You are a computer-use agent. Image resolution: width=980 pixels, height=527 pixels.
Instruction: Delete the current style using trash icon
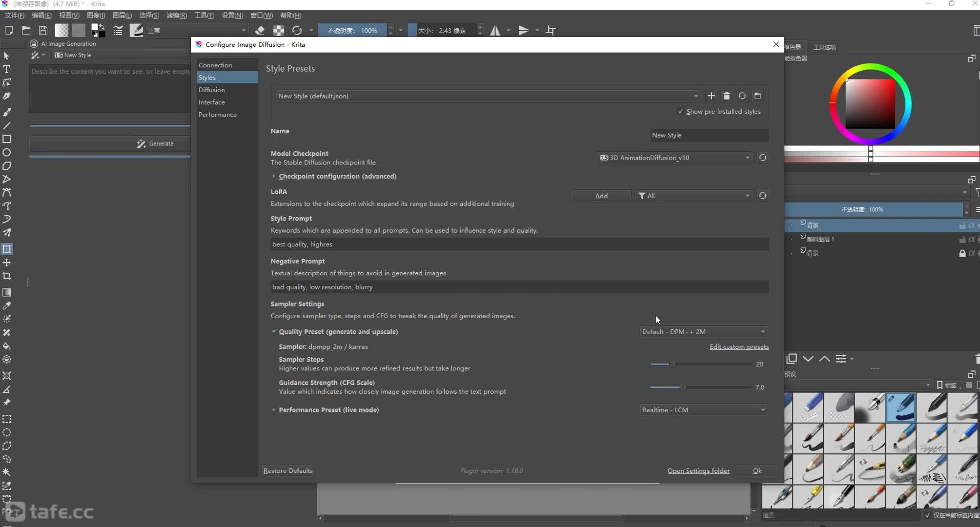coord(727,96)
